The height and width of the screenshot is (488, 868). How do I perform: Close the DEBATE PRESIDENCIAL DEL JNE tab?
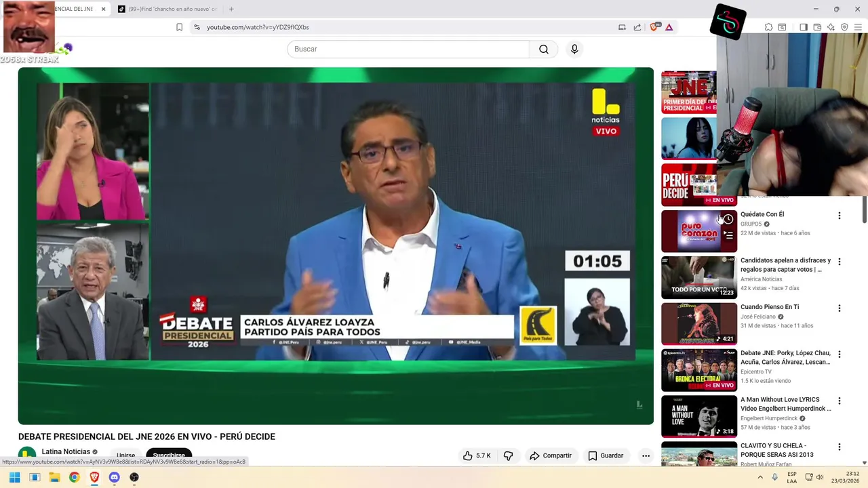pyautogui.click(x=103, y=9)
